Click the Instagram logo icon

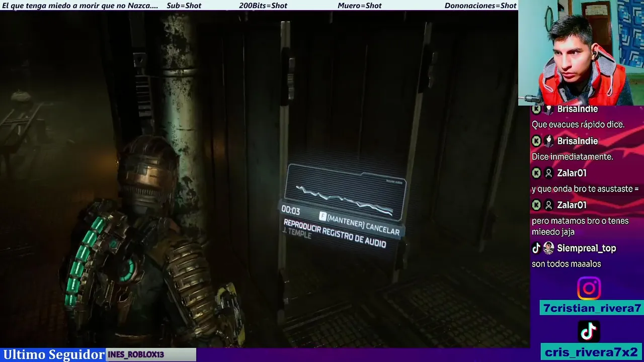[x=589, y=289]
